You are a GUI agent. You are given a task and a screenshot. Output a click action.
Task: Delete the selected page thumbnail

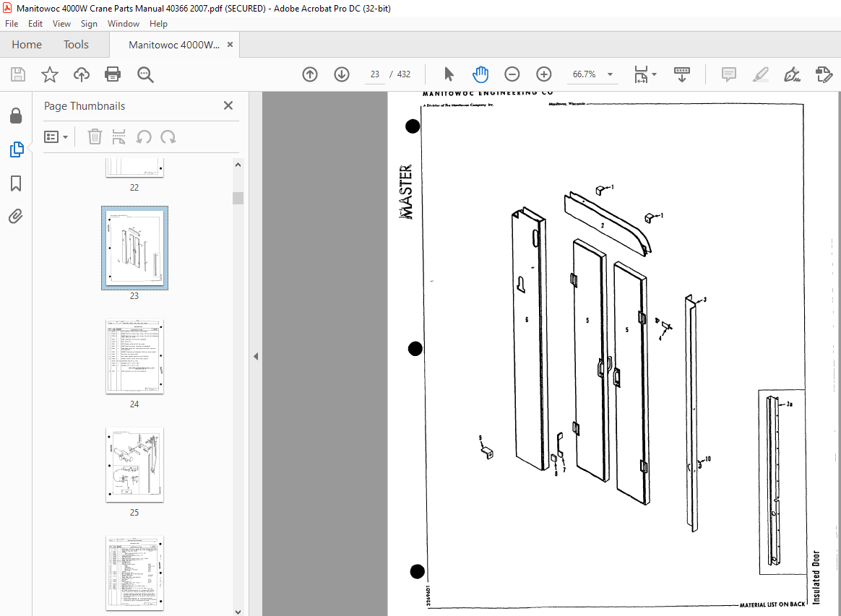pyautogui.click(x=95, y=136)
